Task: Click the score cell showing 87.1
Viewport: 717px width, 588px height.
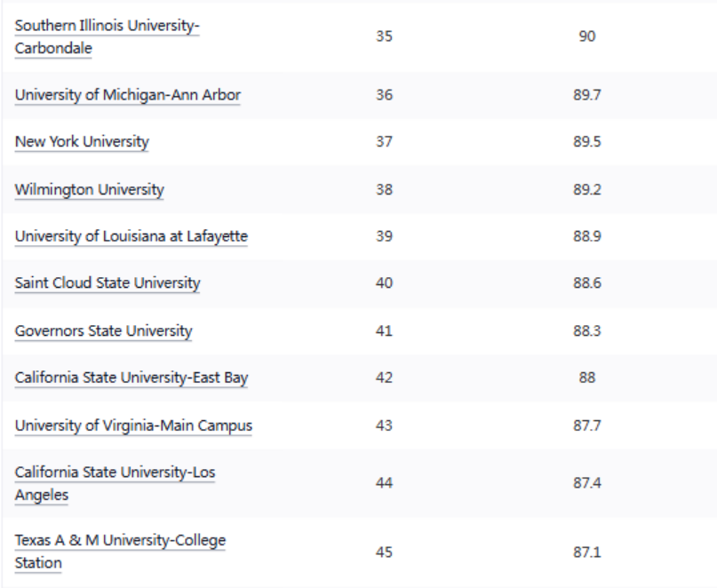Action: (586, 552)
